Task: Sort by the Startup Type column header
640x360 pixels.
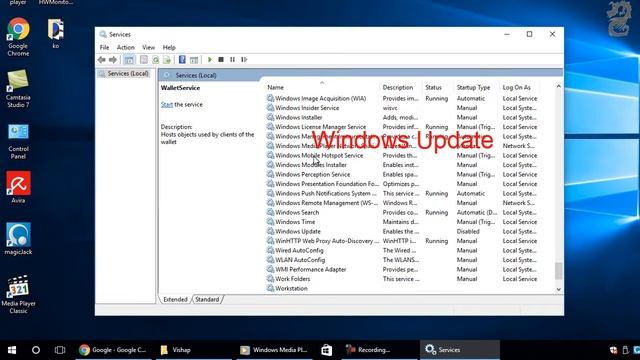Action: tap(477, 87)
